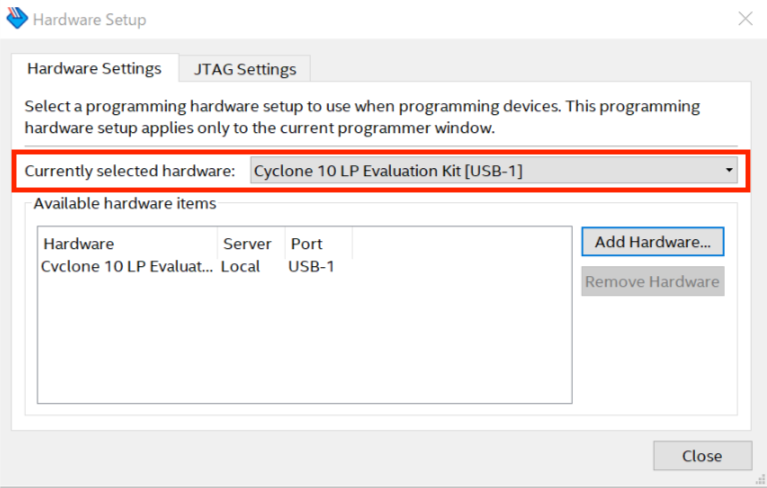This screenshot has width=767, height=488.
Task: Click the Currently selected hardware label
Action: (x=130, y=171)
